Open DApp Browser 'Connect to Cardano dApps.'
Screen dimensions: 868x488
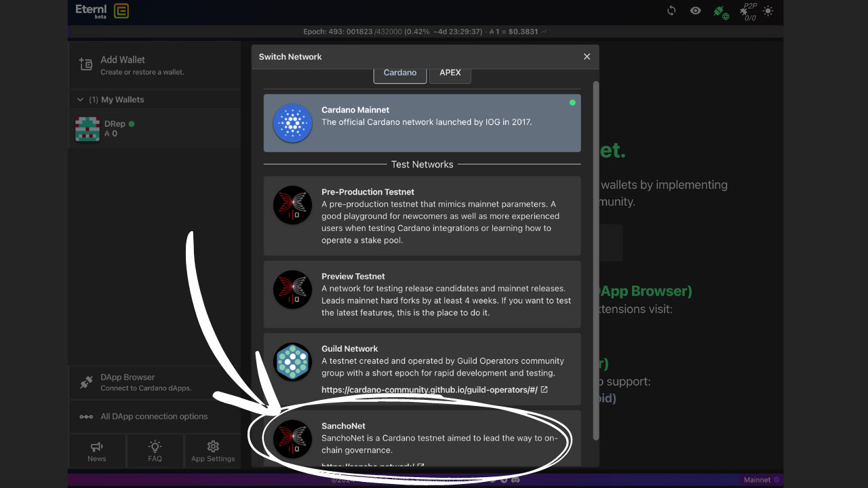click(155, 383)
